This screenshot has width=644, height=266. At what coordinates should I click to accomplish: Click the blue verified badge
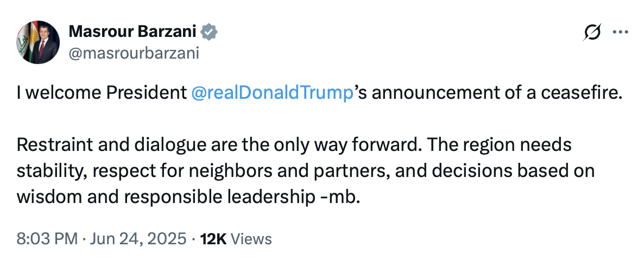coord(209,33)
